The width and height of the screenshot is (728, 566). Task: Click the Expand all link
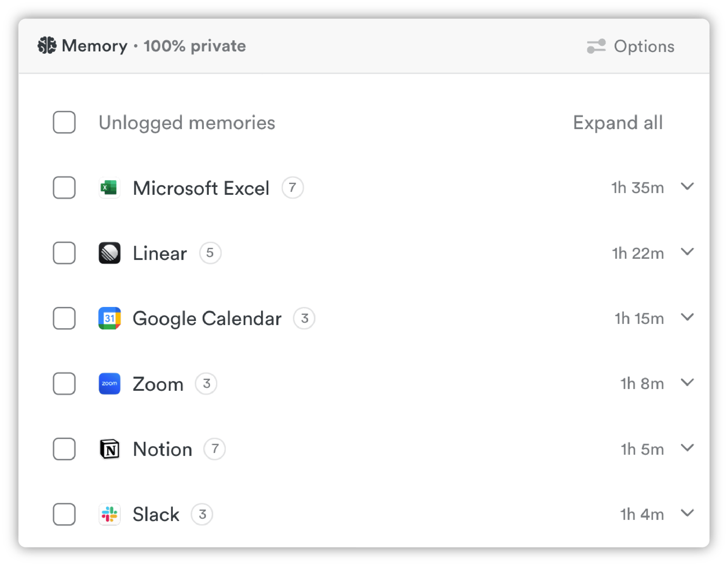[618, 123]
